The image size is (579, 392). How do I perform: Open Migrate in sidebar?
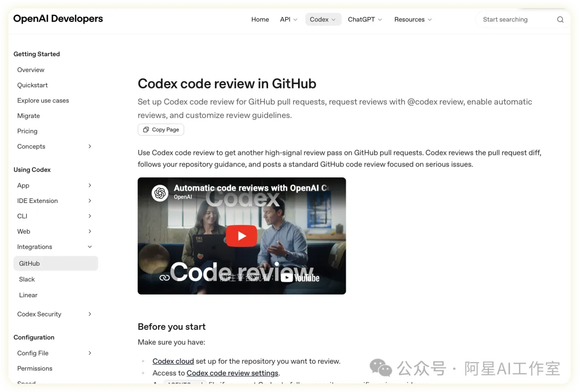click(x=28, y=116)
